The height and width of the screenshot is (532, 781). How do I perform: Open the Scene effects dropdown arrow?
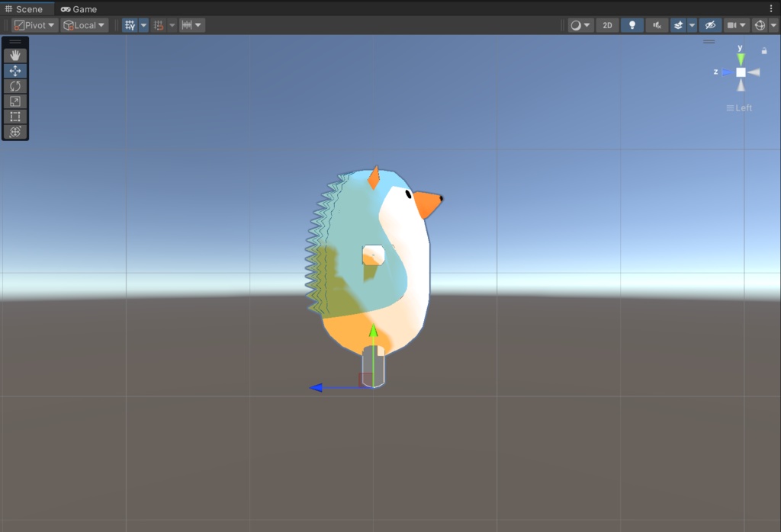tap(692, 25)
